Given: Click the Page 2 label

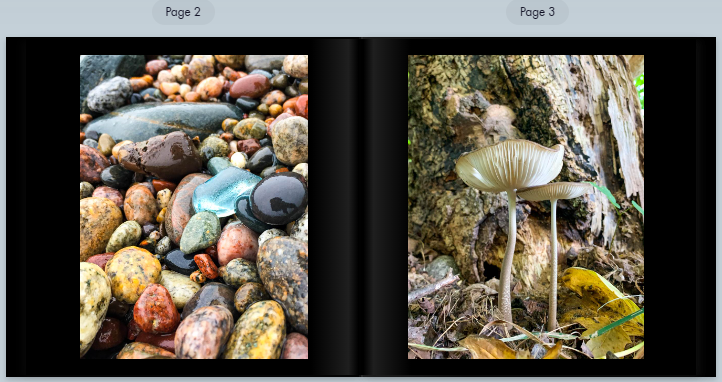Looking at the screenshot, I should pos(183,12).
